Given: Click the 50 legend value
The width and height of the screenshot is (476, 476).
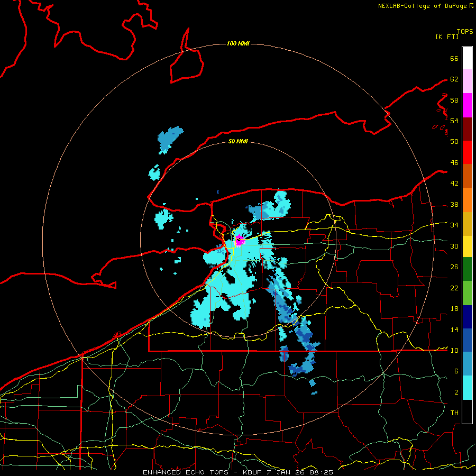Looking at the screenshot, I should coord(454,141).
